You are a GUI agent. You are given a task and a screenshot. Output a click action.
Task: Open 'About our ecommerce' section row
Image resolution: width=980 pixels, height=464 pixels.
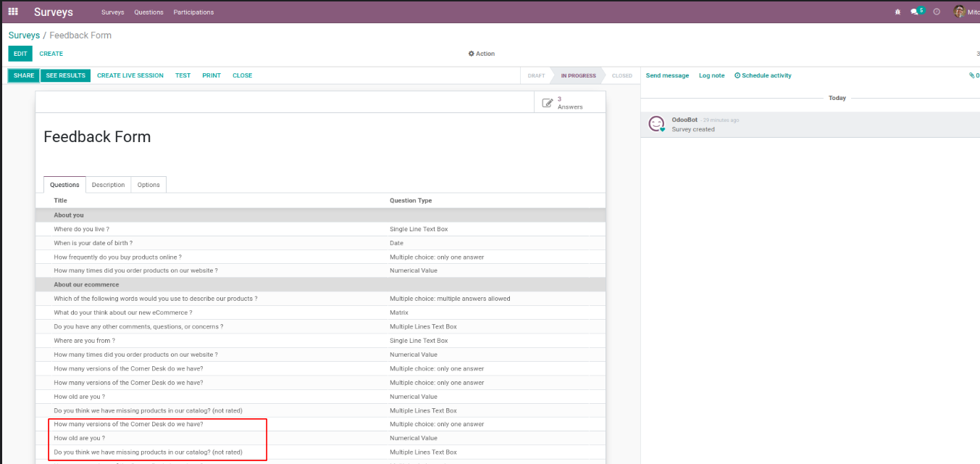(x=320, y=285)
